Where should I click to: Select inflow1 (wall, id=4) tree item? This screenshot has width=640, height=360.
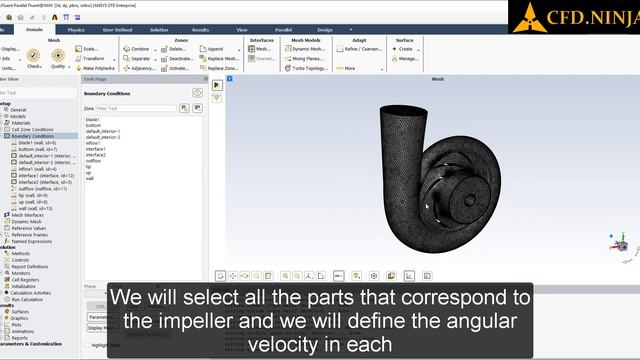(x=37, y=169)
